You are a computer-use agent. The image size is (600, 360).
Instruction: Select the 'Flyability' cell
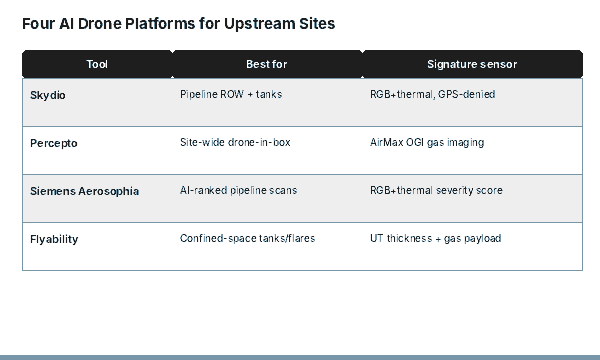coord(97,246)
